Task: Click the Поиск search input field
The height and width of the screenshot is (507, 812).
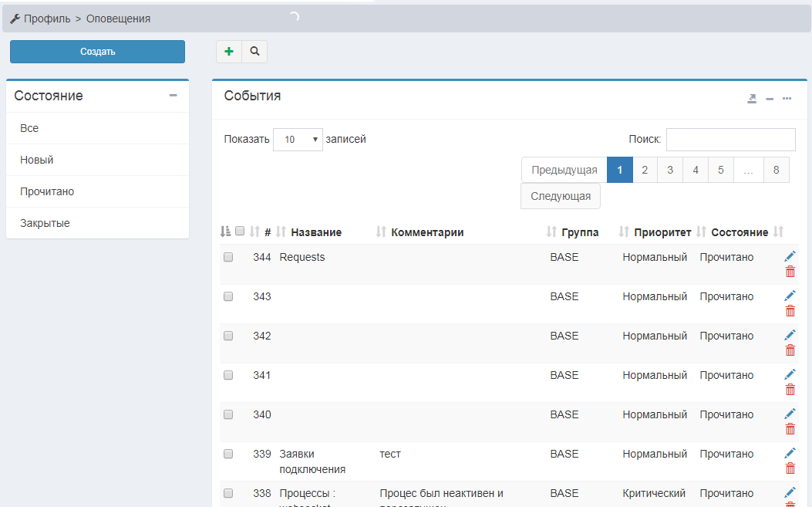Action: click(730, 140)
